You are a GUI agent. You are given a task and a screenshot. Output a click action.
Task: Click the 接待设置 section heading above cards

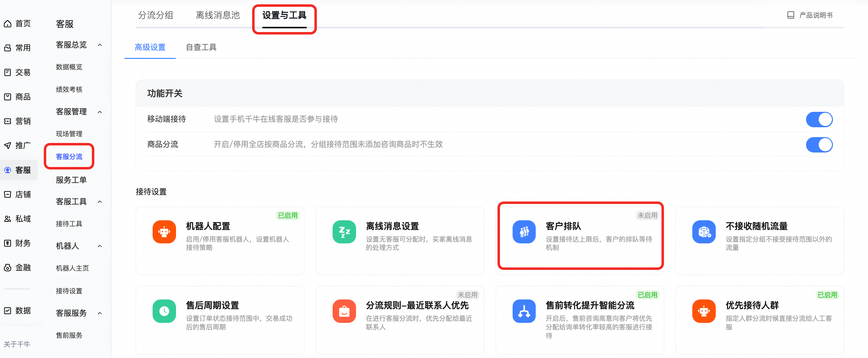[151, 192]
